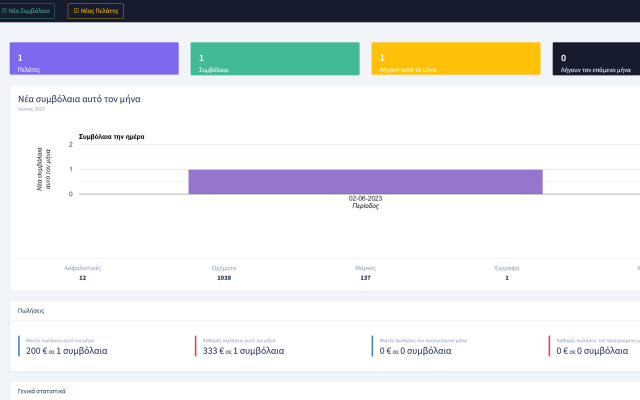
Task: Select the Ασφαλιστικές count of 12
Action: [x=82, y=277]
